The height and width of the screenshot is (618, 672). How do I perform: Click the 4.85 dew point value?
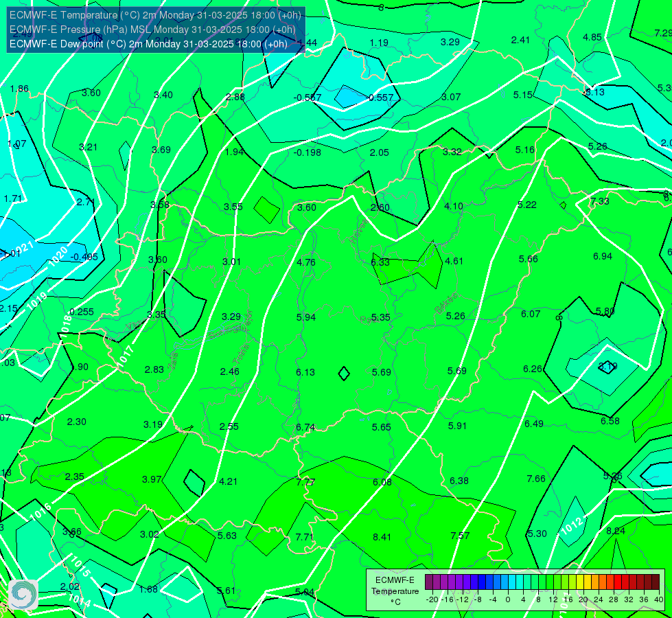(x=592, y=37)
